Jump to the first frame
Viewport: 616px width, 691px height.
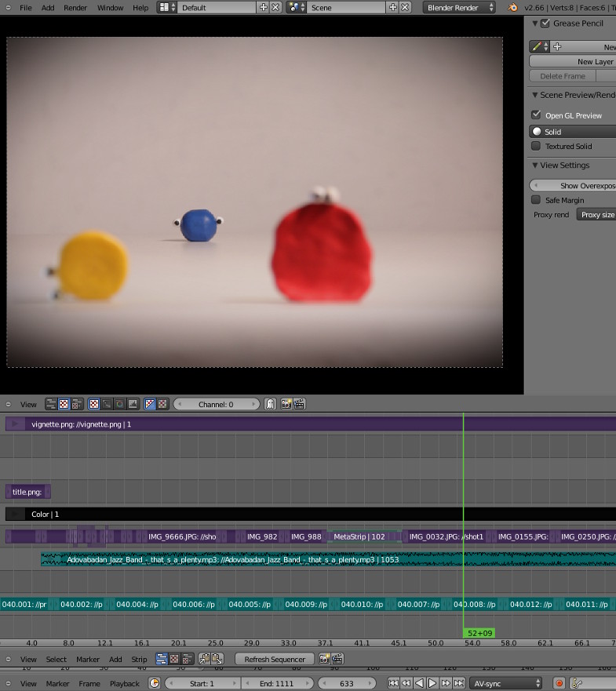(393, 683)
